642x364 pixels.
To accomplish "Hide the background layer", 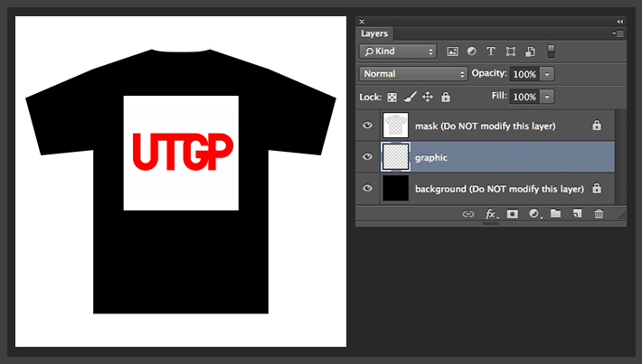I will click(367, 189).
